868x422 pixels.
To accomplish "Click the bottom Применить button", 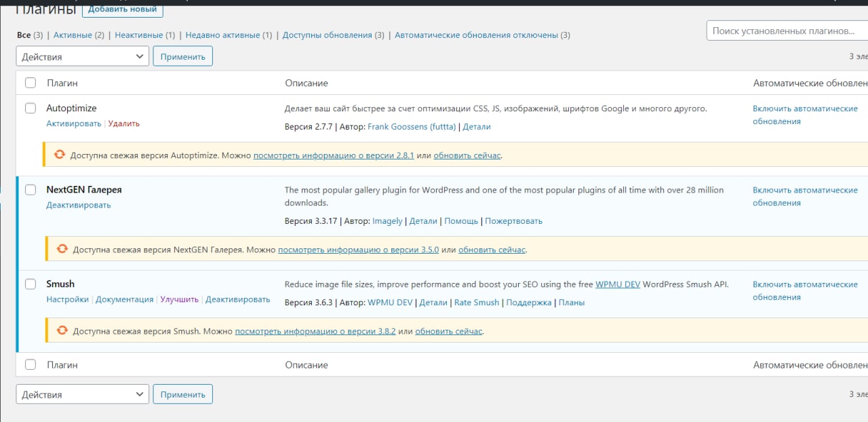I will click(183, 394).
